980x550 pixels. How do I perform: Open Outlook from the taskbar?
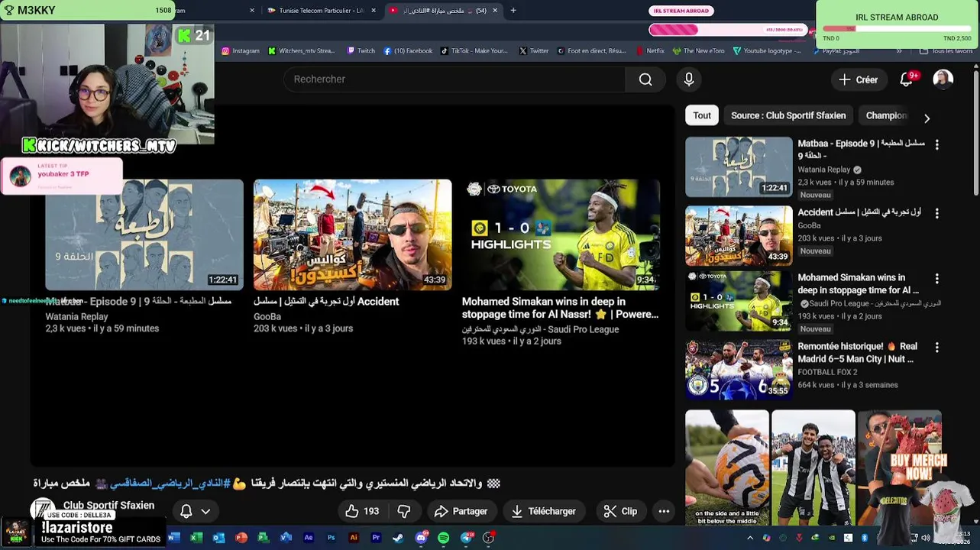tap(218, 538)
